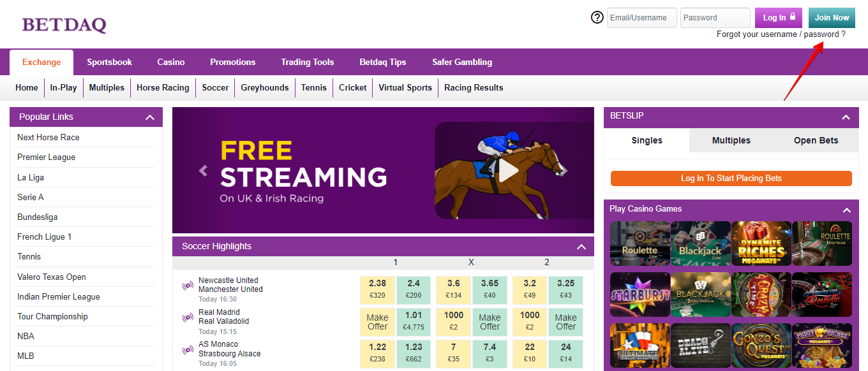
Task: Open the Real Madrid v Real Valladolid match
Action: (223, 317)
